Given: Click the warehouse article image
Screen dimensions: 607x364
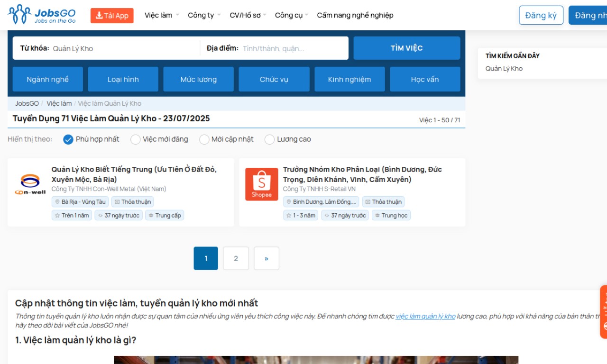Looking at the screenshot, I should tap(316, 360).
